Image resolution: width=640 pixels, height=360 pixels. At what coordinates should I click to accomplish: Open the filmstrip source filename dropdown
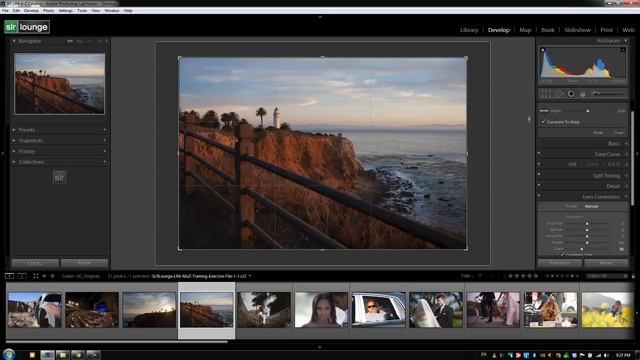click(249, 276)
